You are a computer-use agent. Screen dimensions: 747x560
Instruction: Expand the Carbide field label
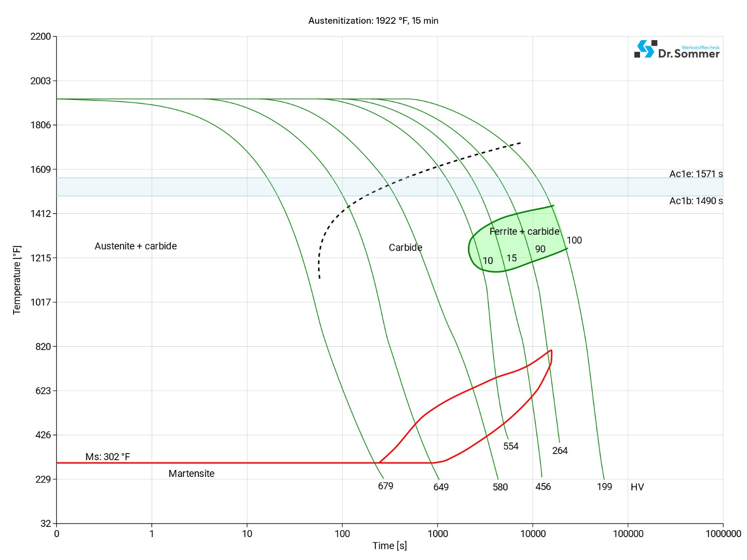tap(406, 248)
